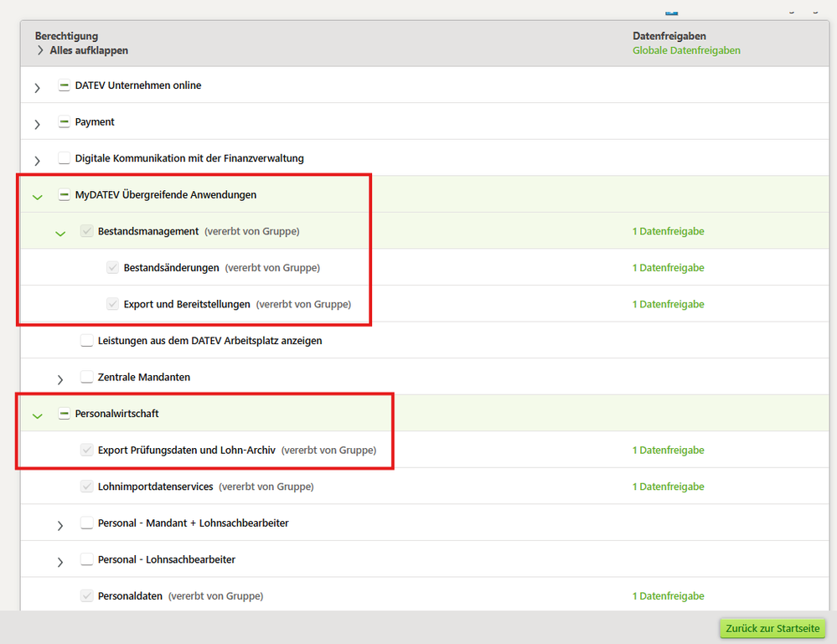
Task: Open Lohnimportdatenservices 1 Datenfreigabe link
Action: pyautogui.click(x=668, y=486)
